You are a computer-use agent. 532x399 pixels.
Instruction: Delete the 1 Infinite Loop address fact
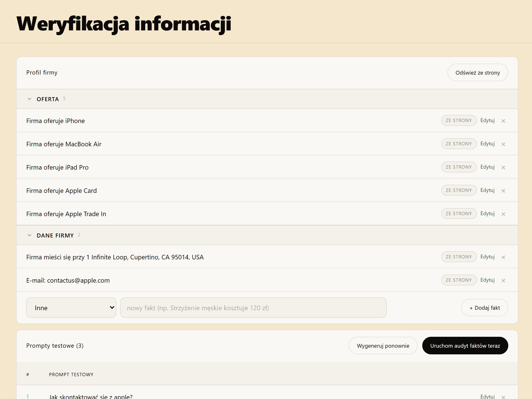(x=503, y=257)
